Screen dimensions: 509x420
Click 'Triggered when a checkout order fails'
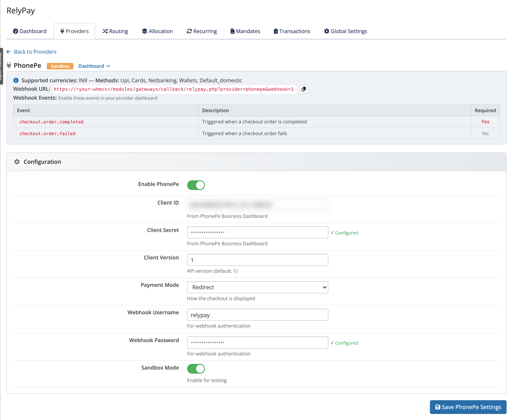[x=244, y=133]
